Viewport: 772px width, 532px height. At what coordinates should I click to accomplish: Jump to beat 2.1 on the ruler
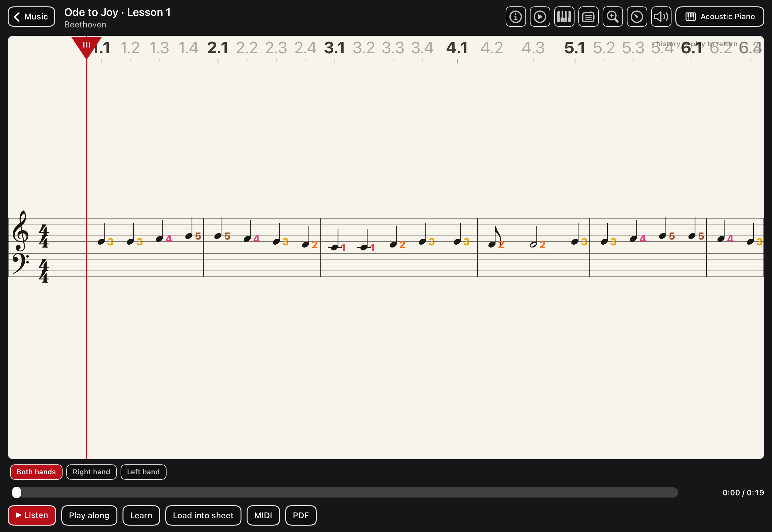pos(218,48)
